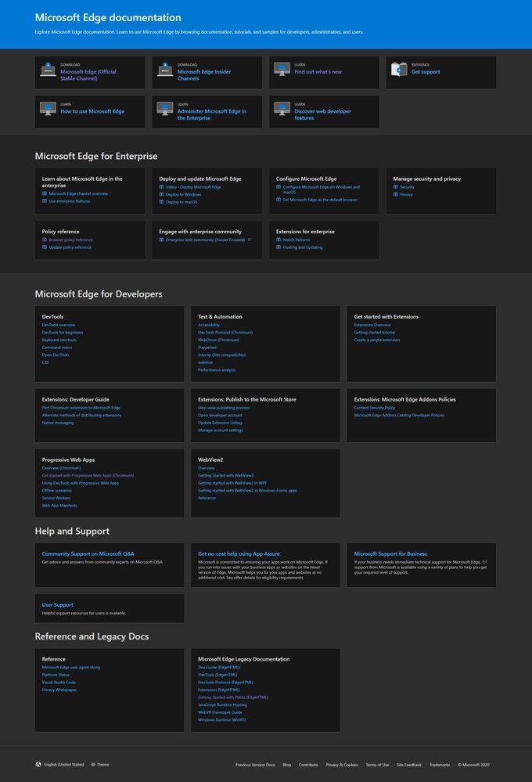Open the Privacy Whitepaper link
Screen dimensions: 532x782
click(x=59, y=690)
